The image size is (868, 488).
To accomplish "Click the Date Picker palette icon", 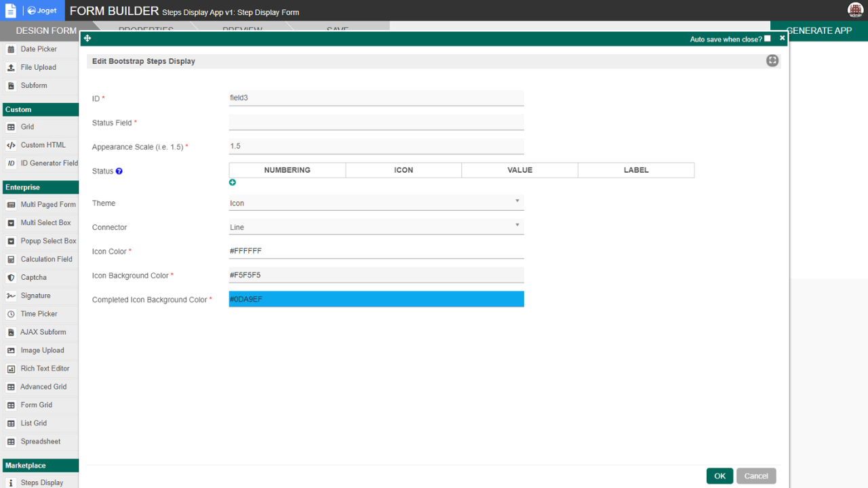I will click(11, 49).
